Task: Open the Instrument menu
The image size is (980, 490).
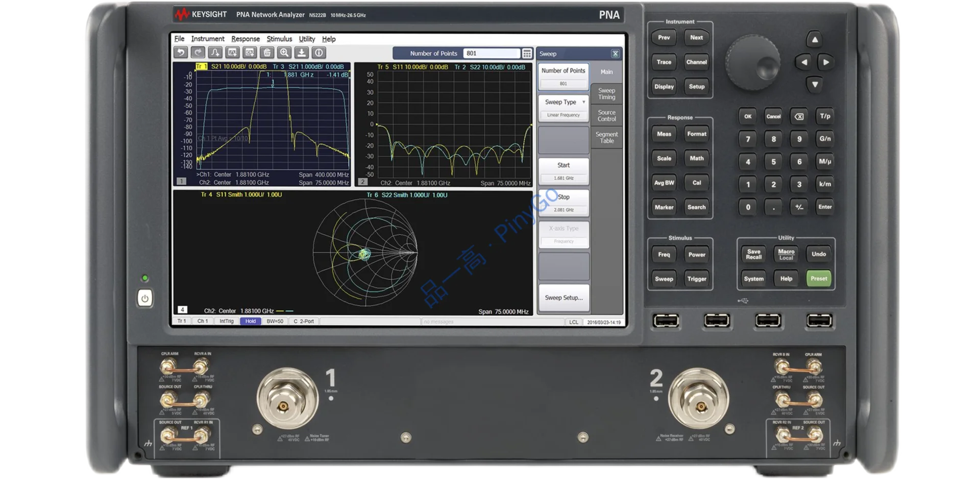Action: pyautogui.click(x=208, y=39)
